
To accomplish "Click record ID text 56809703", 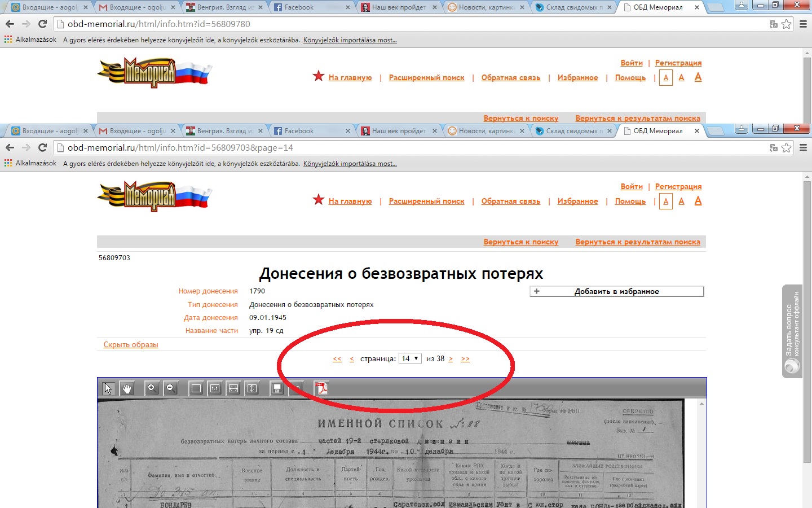I will click(x=114, y=257).
